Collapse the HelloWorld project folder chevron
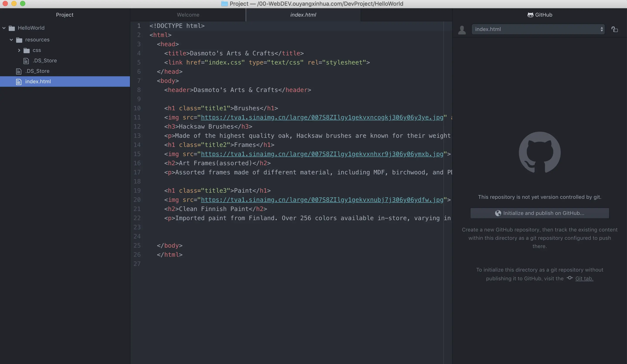 coord(4,28)
